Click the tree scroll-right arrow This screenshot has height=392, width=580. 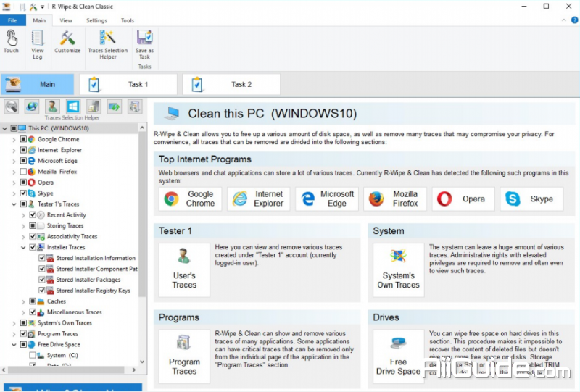coord(134,370)
